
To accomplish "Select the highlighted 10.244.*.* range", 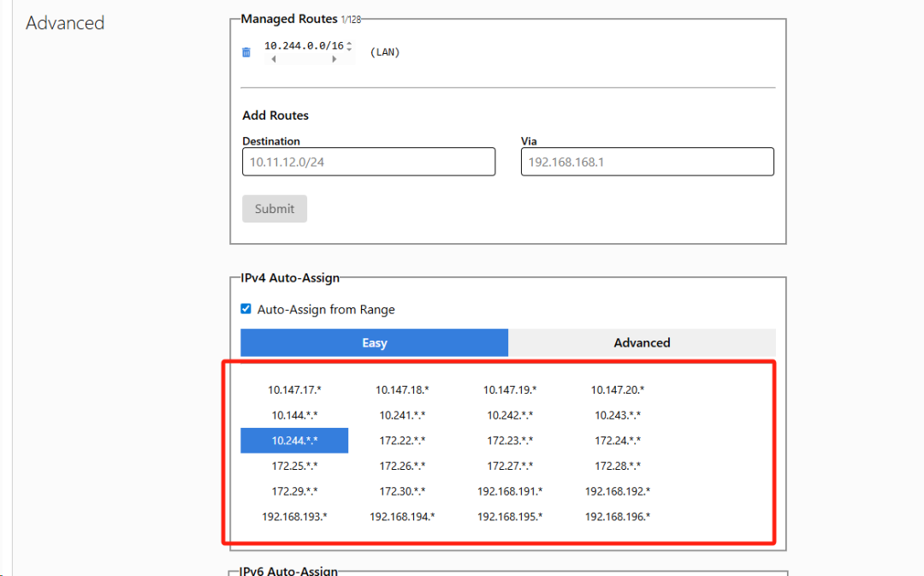I will pyautogui.click(x=294, y=441).
